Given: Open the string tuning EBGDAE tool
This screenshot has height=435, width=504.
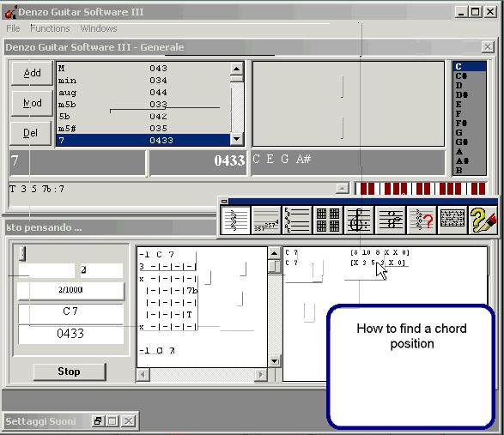Looking at the screenshot, I should tap(297, 220).
